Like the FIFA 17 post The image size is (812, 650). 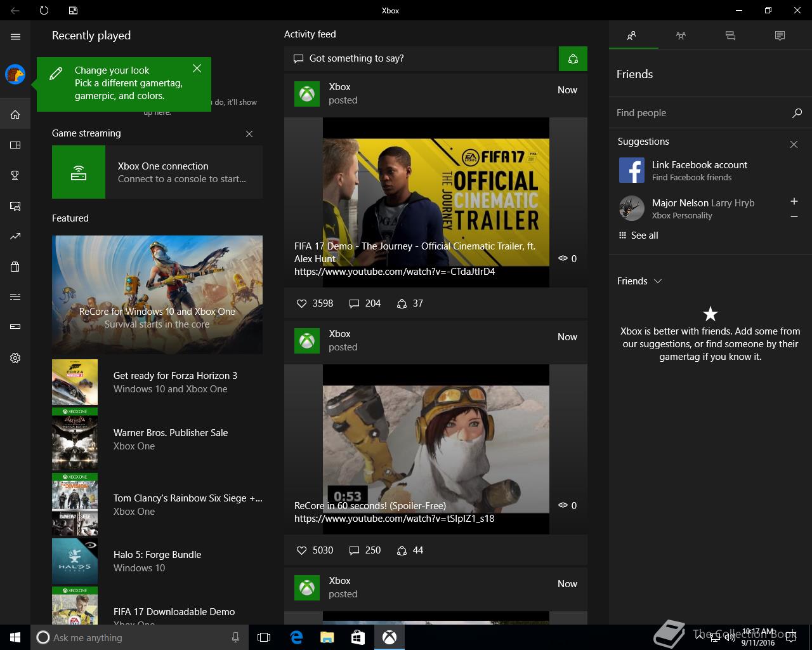315,303
